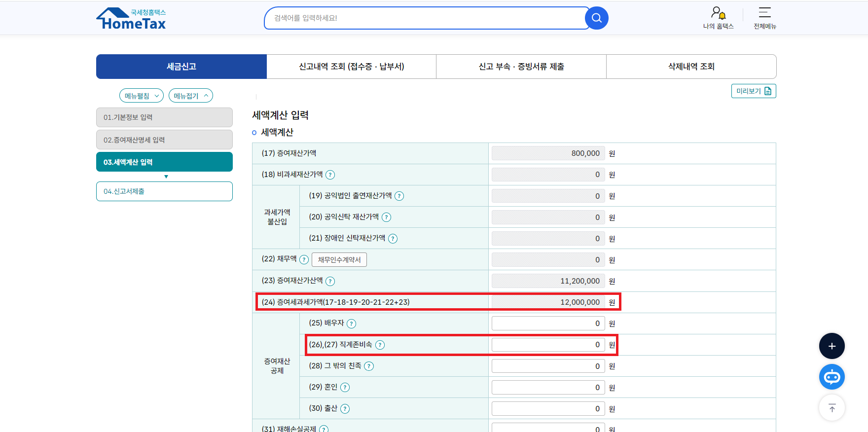Click the (29) 혼인 amount field
Image resolution: width=868 pixels, height=432 pixels.
(x=548, y=388)
